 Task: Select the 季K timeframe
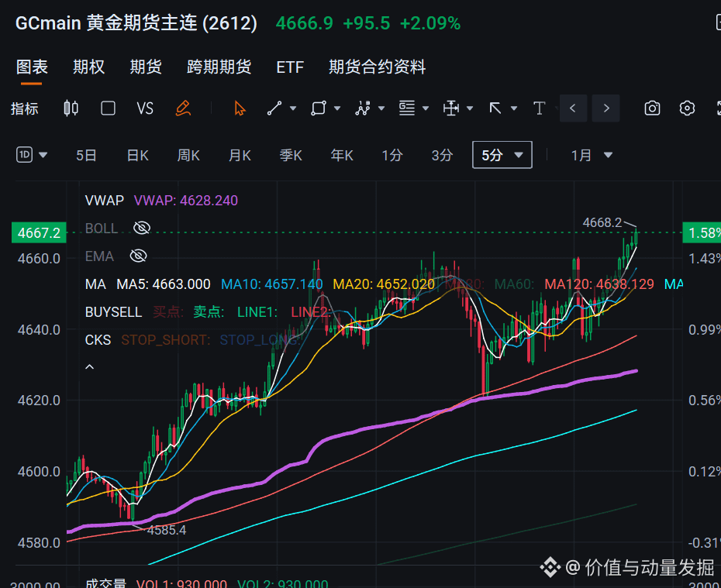point(291,155)
